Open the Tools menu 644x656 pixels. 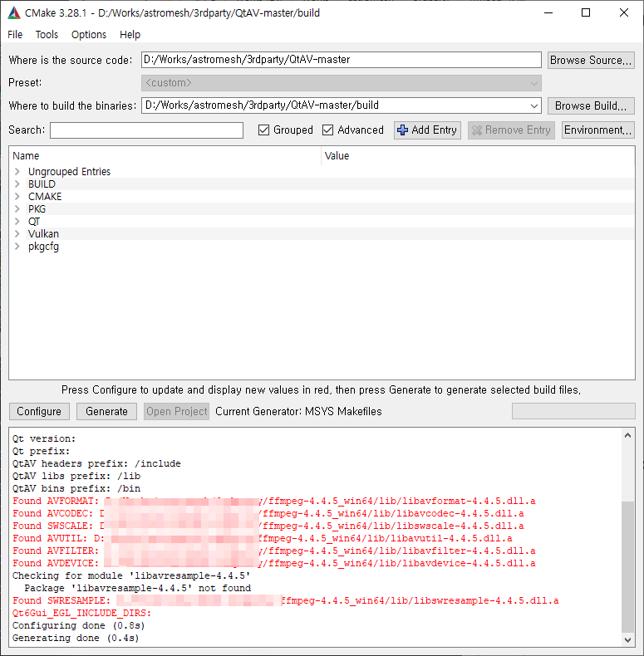pos(47,35)
